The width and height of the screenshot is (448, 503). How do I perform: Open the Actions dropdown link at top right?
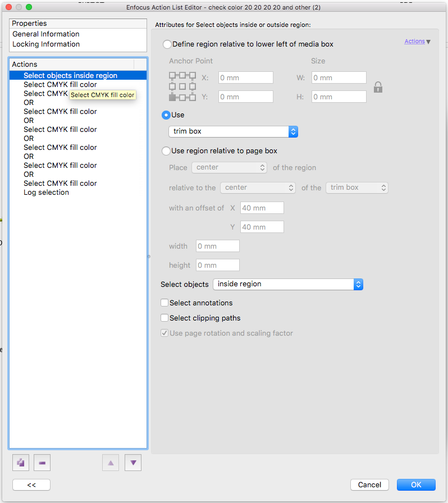[x=417, y=42]
